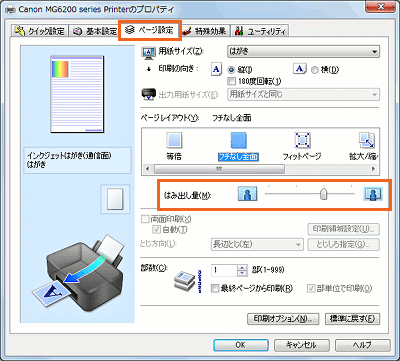
Task: Choose the フチなし全面 layout icon
Action: click(239, 140)
